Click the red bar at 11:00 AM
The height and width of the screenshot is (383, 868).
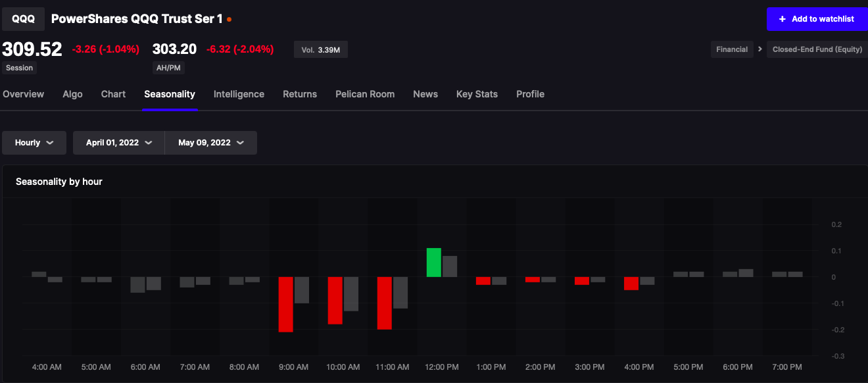point(385,303)
